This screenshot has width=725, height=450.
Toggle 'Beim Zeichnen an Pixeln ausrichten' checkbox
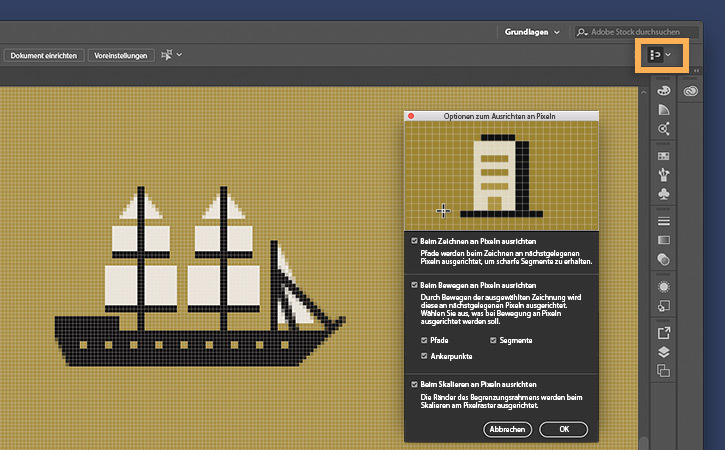(x=415, y=242)
